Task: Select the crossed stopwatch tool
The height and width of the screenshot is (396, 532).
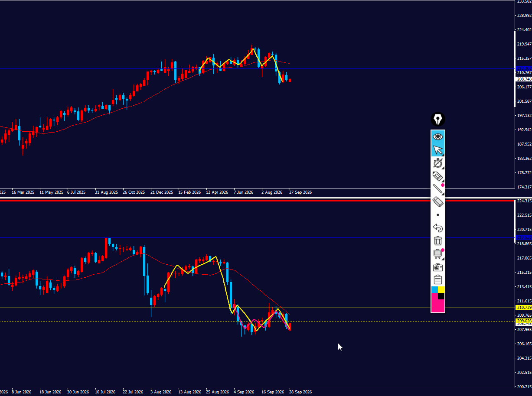Action: (x=438, y=163)
